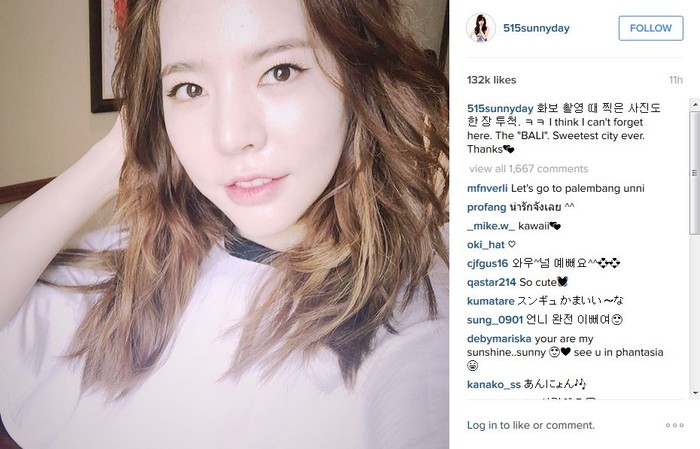
Task: Click the main selfie photo
Action: 224,224
